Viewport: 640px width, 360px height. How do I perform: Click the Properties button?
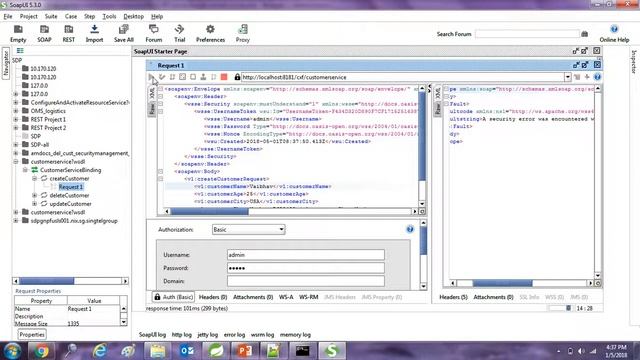(32, 335)
